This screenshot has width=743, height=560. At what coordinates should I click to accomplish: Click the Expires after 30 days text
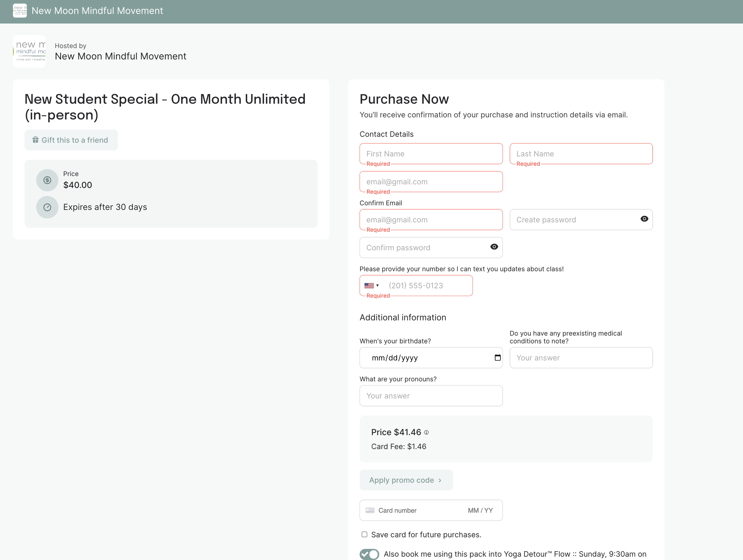click(105, 207)
